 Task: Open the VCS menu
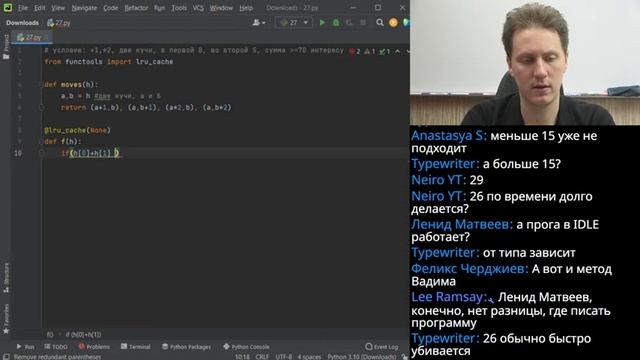pos(198,8)
